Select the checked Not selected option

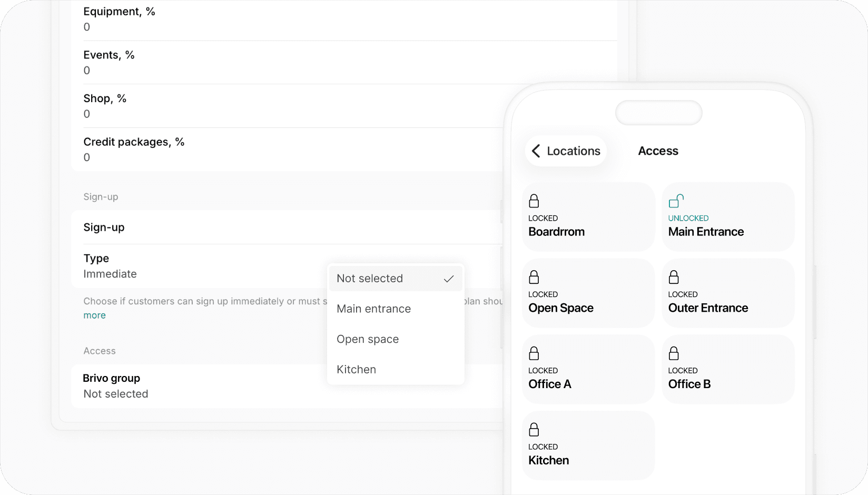click(395, 279)
